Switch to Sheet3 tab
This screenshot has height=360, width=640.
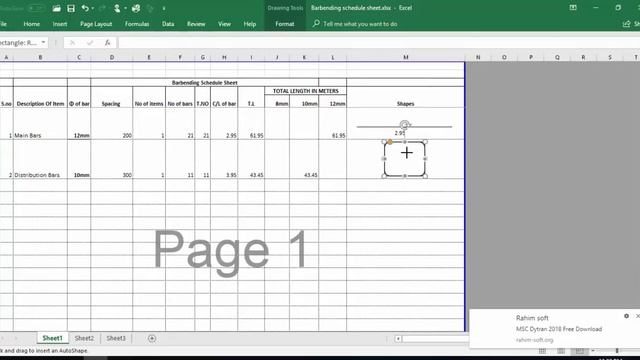[x=116, y=338]
